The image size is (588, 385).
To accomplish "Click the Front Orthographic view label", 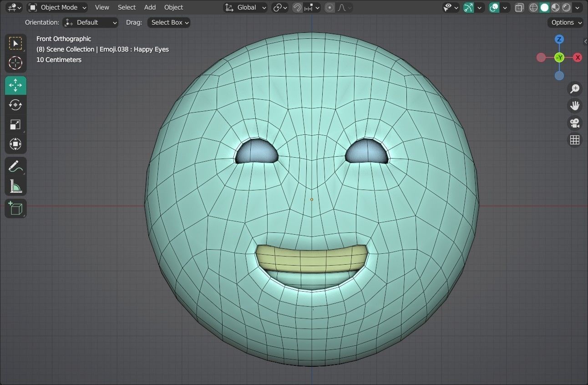I will click(64, 39).
